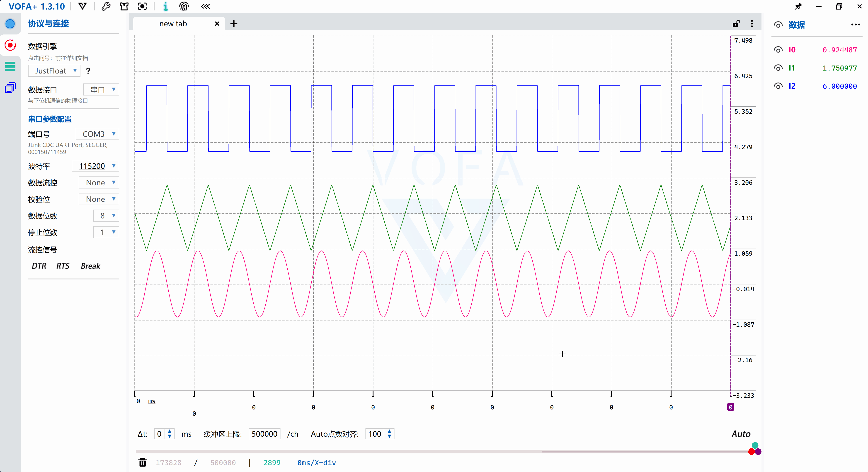Toggle the DTR flow control signal

[39, 266]
